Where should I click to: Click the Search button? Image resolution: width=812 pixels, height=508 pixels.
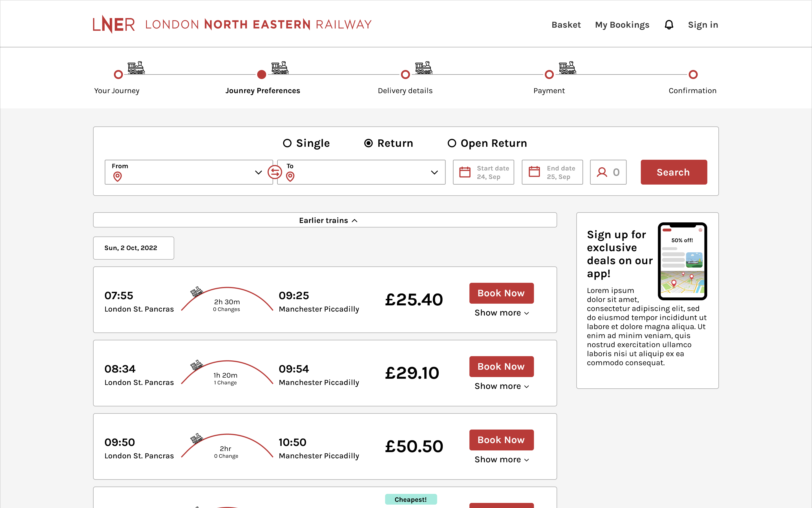[x=674, y=172]
